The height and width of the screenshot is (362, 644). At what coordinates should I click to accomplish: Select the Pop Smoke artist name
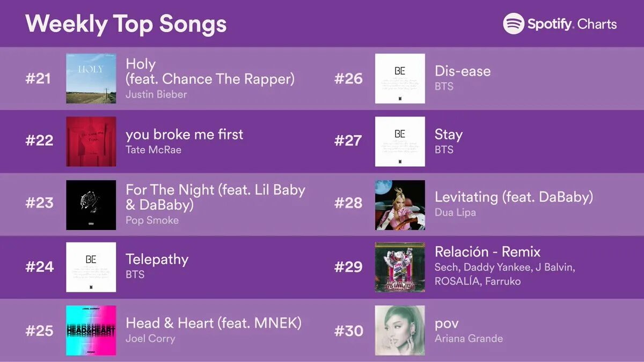pos(152,220)
